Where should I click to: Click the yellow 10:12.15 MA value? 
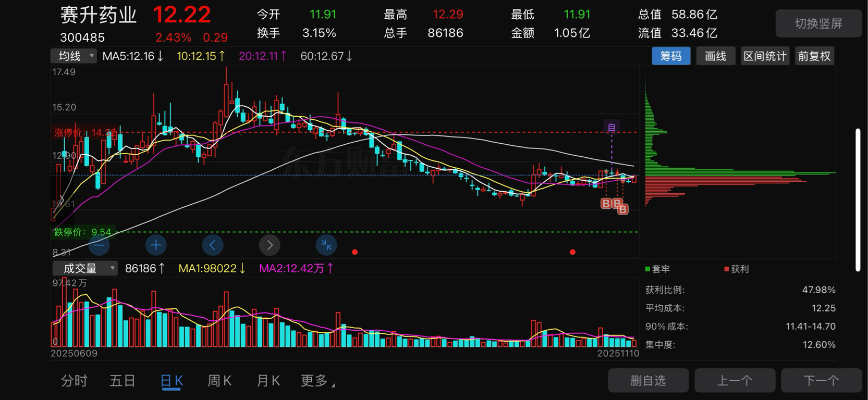[x=201, y=56]
